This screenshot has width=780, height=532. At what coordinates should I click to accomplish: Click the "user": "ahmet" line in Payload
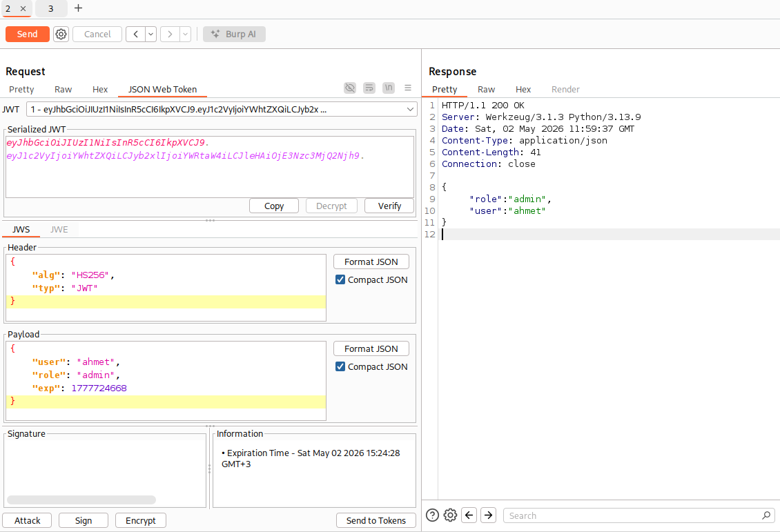[76, 362]
